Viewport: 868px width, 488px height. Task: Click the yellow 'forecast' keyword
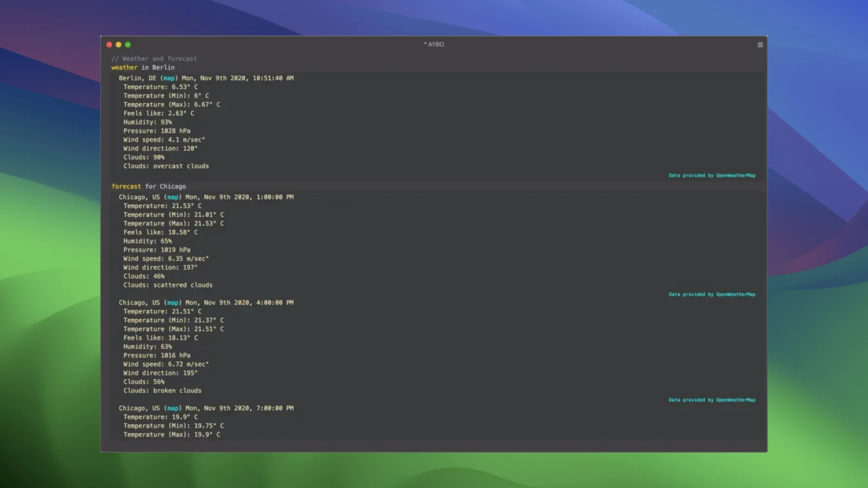[x=126, y=187]
